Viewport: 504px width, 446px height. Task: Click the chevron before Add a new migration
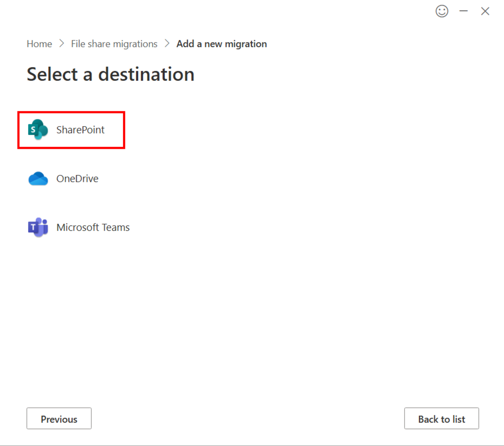(166, 44)
